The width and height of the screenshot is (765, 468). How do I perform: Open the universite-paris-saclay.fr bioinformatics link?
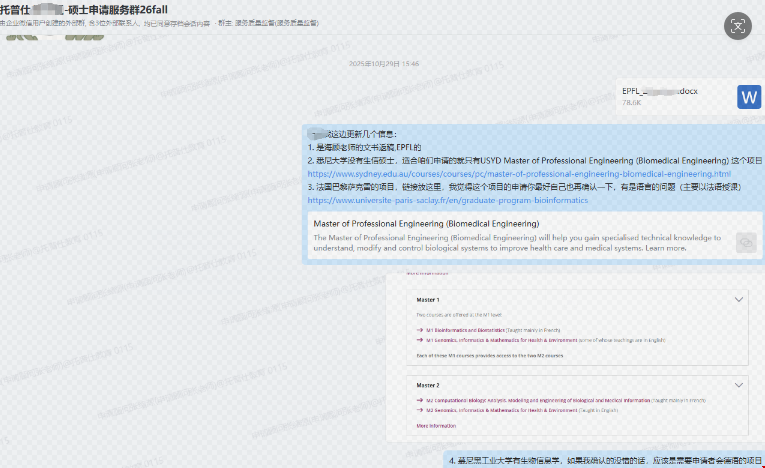coord(447,200)
